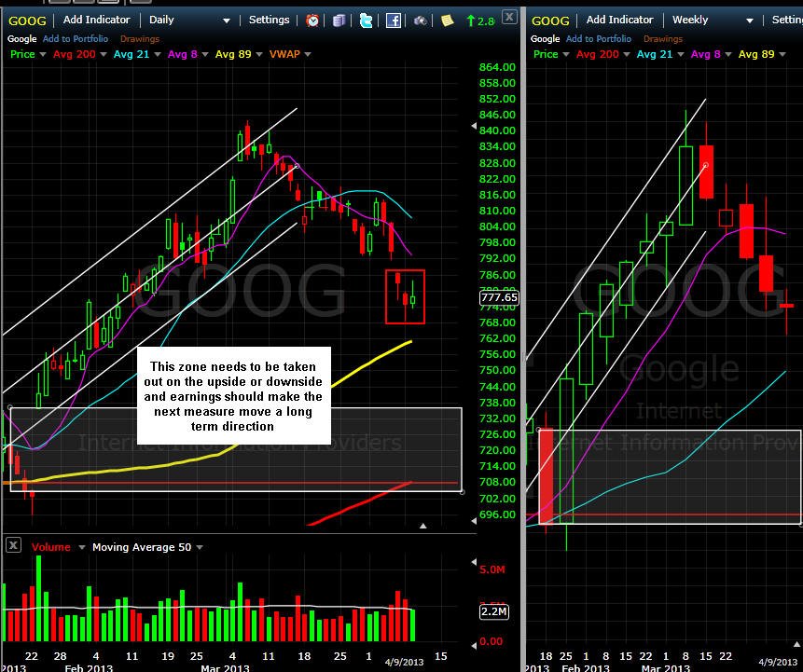This screenshot has height=672, width=803.
Task: Click the binoculars watch icon
Action: coord(420,21)
